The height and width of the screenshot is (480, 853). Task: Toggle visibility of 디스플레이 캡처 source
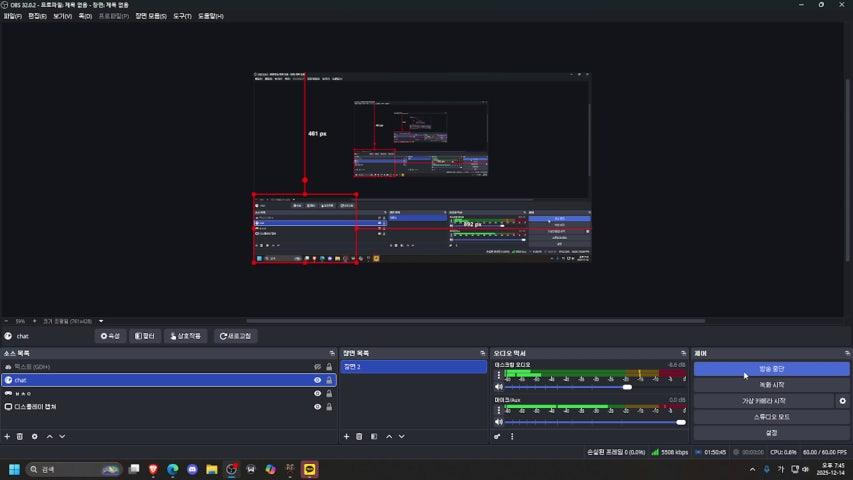(317, 407)
